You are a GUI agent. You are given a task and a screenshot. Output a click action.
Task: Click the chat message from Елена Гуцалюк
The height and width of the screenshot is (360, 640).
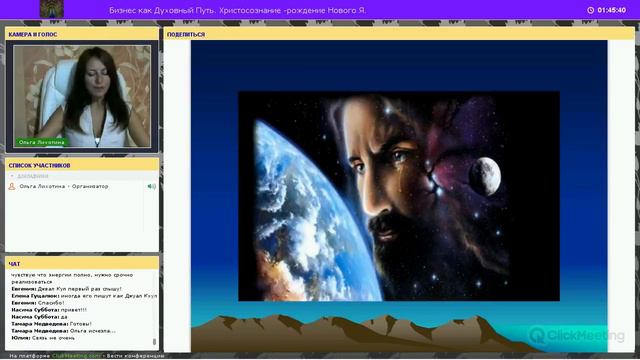click(84, 296)
